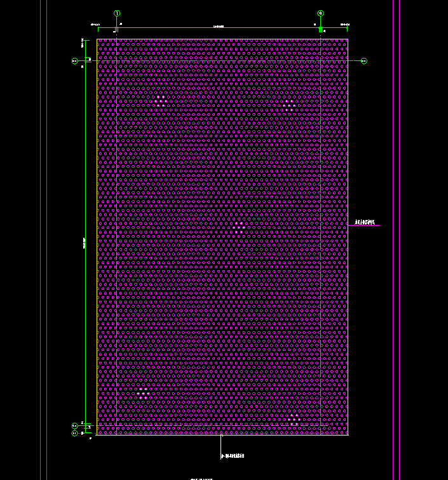
Task: Select the white dot cluster in upper-left area
Action: [x=161, y=100]
